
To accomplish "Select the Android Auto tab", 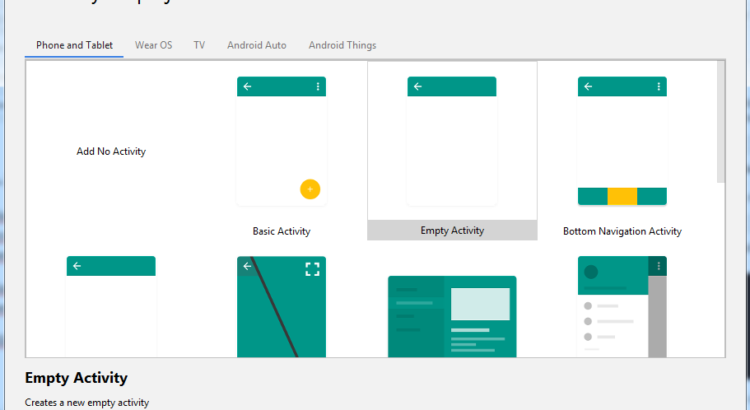I will click(x=256, y=45).
